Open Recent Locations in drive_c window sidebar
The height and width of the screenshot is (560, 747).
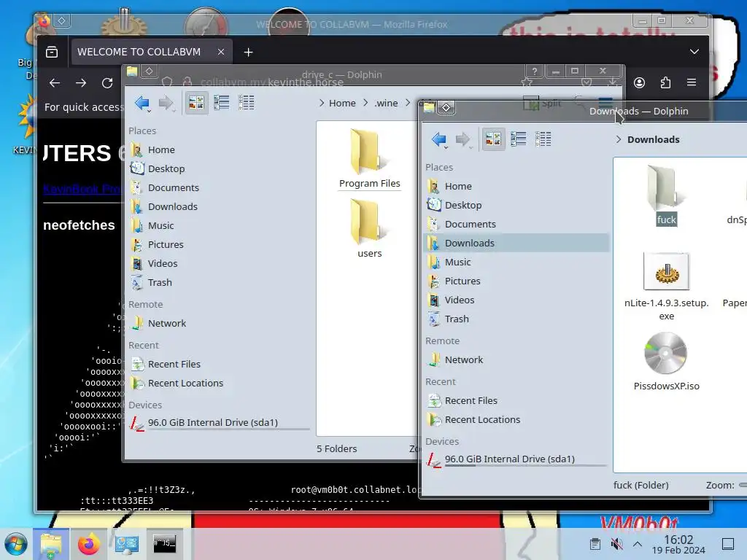219,384
